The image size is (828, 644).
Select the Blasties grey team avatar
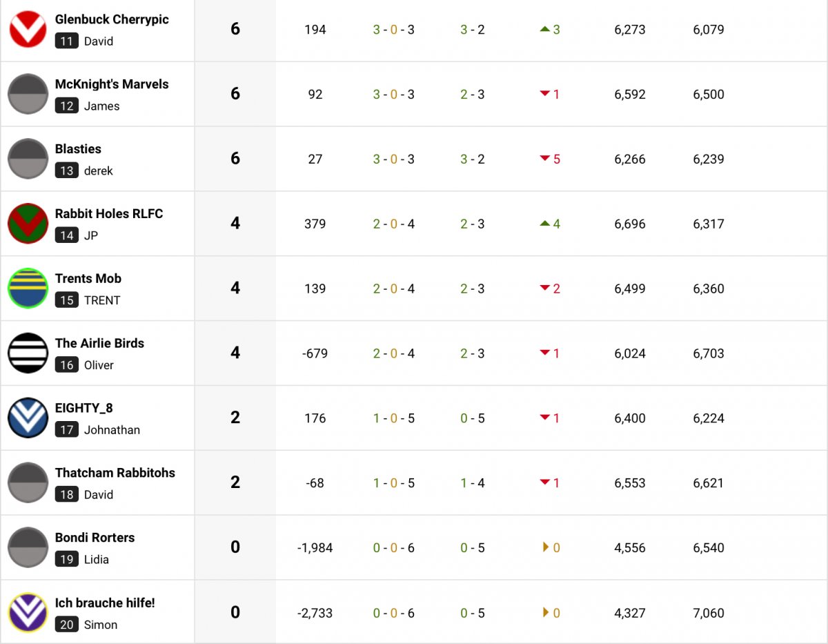click(28, 159)
